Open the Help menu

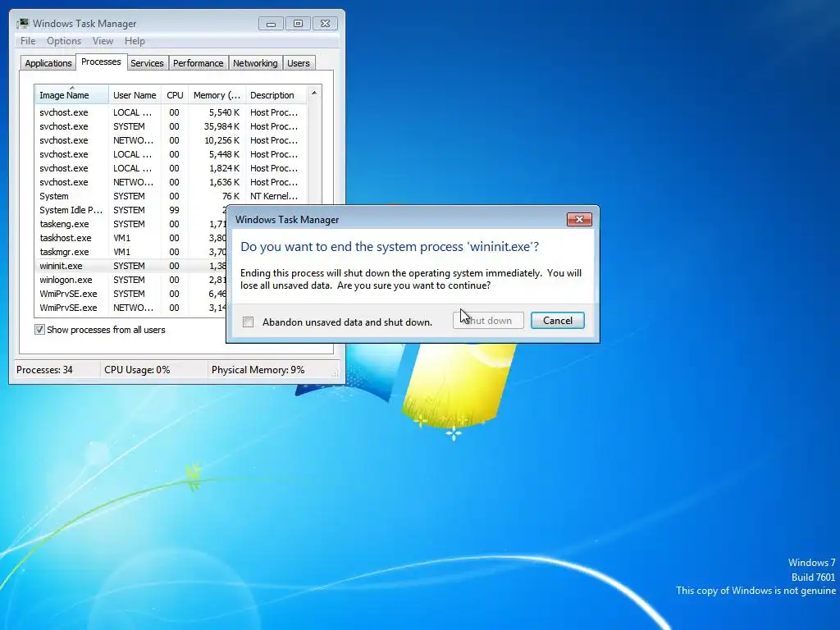pos(135,41)
